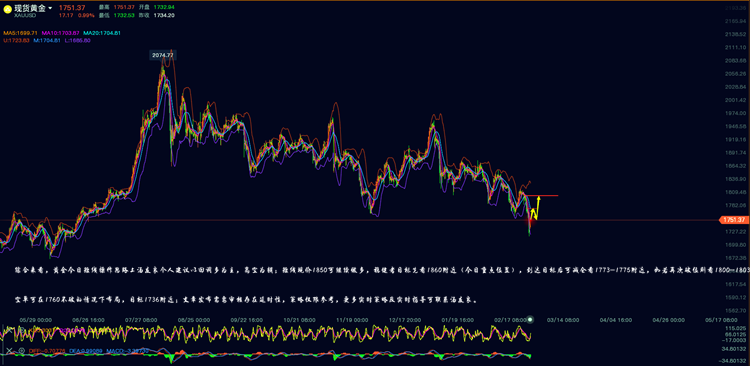Toggle the MA20 moving average line label
The image size is (750, 366).
[x=102, y=33]
